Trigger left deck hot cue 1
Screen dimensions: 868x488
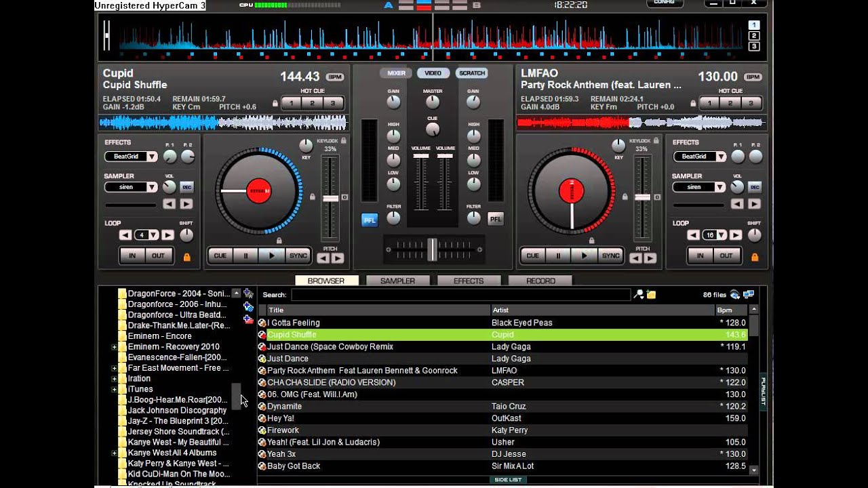click(292, 103)
